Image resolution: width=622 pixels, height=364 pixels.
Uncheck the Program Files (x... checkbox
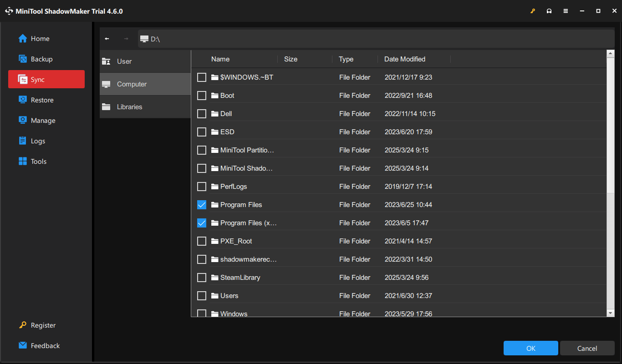(x=202, y=223)
